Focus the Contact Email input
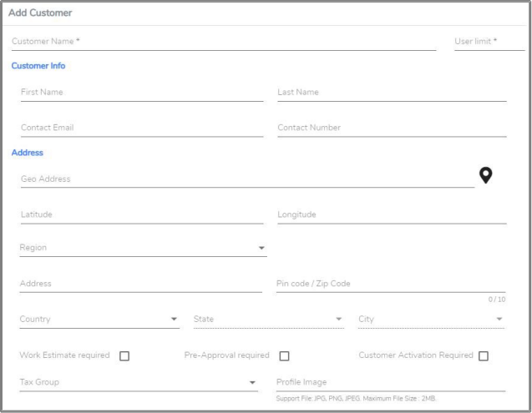The width and height of the screenshot is (532, 413). 142,128
